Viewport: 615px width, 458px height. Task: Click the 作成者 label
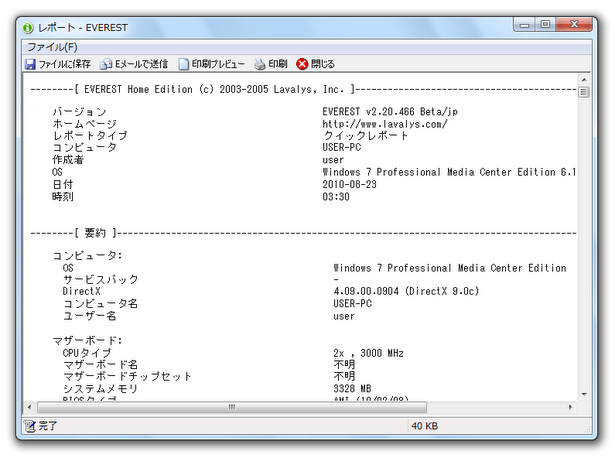[x=68, y=160]
